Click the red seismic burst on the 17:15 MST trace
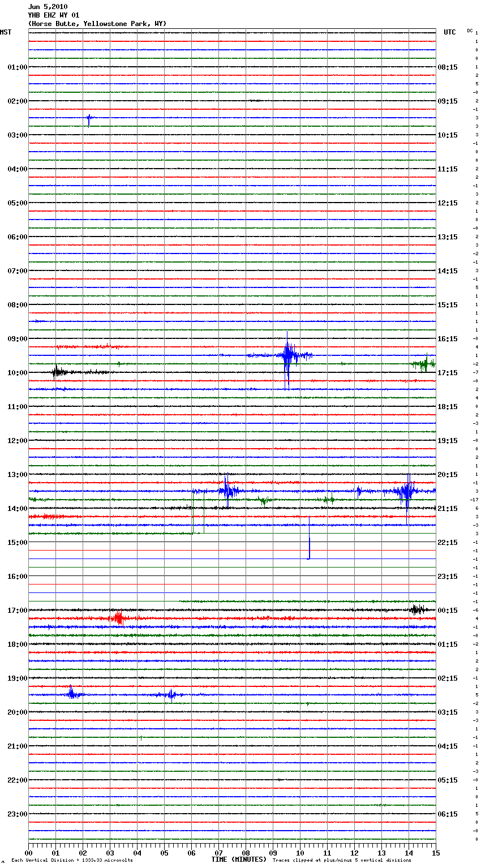 coord(117,618)
